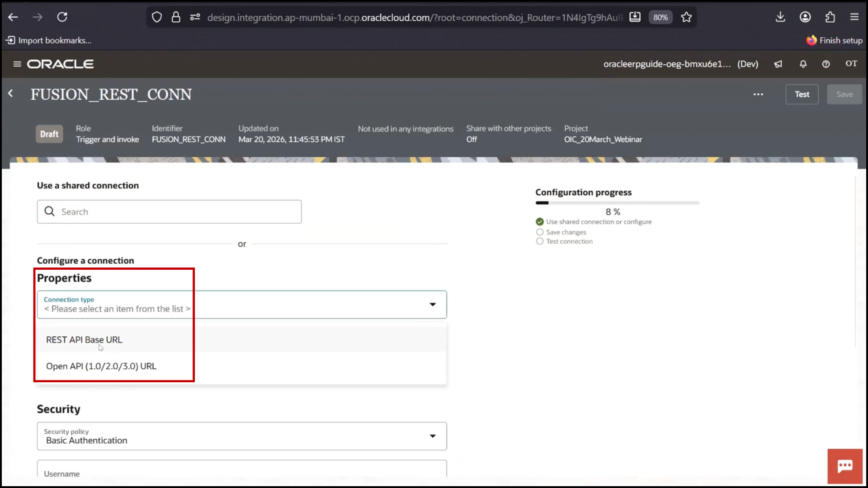
Task: Open OT user profile menu
Action: pos(851,64)
